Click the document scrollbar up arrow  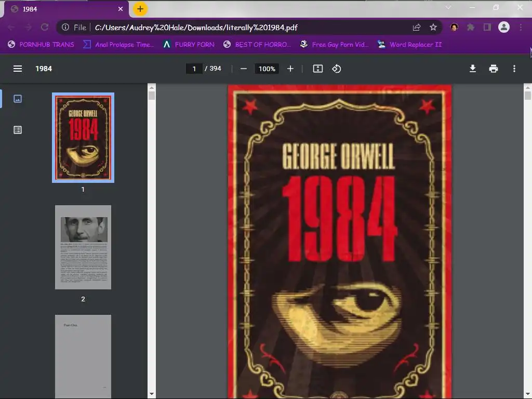click(528, 87)
